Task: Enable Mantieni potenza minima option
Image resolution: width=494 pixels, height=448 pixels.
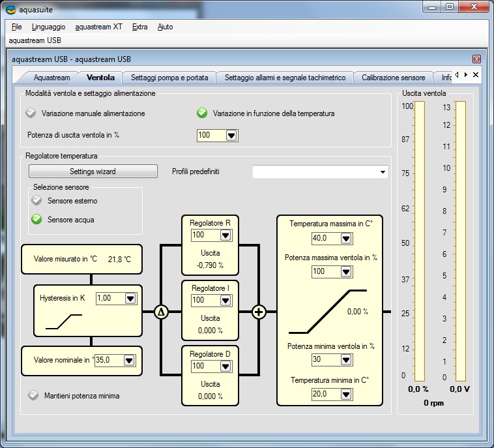Action: pos(32,396)
